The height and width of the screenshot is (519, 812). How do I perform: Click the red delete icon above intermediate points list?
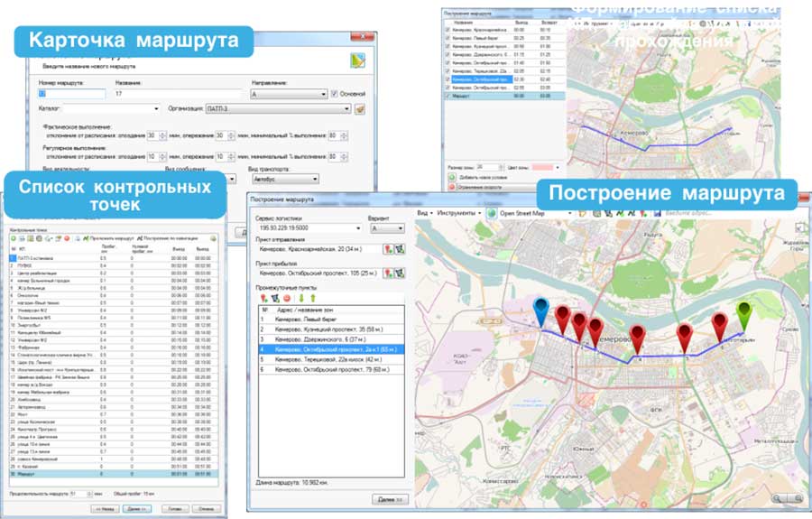click(x=287, y=297)
